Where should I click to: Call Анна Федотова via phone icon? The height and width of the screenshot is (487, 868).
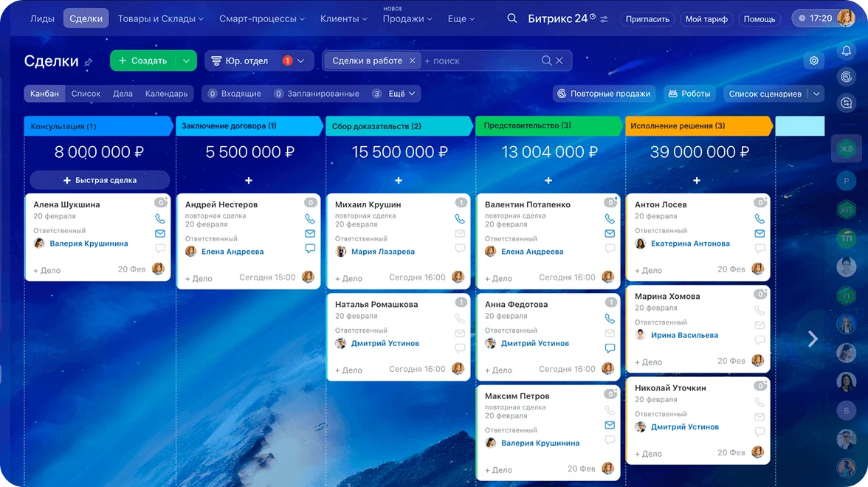[610, 318]
